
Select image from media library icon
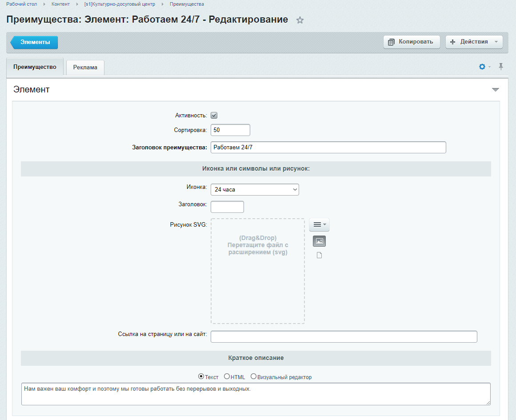(x=319, y=241)
